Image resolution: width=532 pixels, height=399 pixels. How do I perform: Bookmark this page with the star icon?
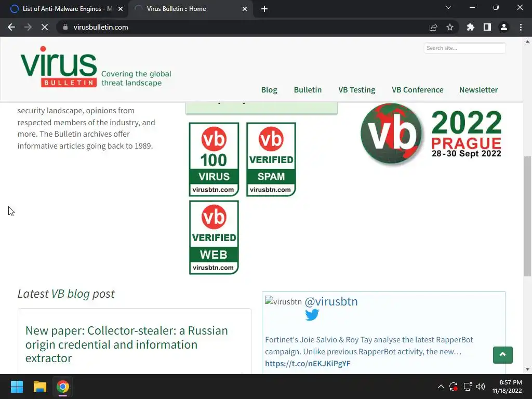point(450,27)
